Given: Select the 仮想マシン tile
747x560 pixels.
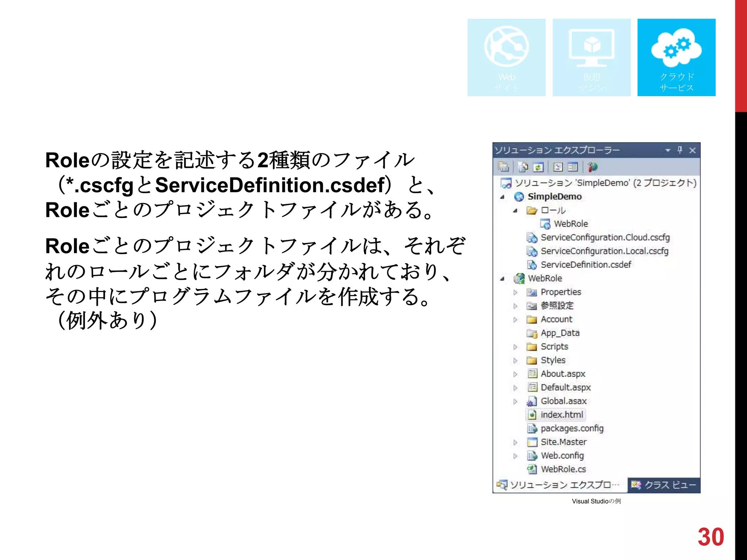Looking at the screenshot, I should [592, 57].
